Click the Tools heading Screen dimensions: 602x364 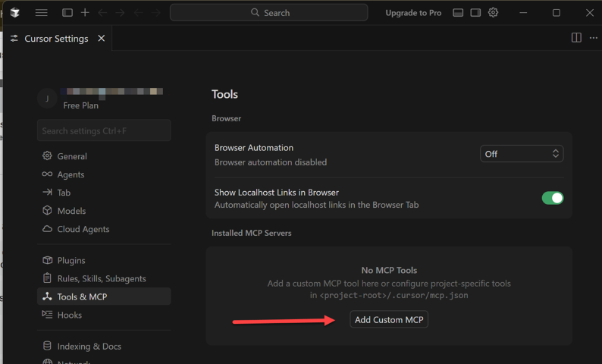click(x=224, y=94)
